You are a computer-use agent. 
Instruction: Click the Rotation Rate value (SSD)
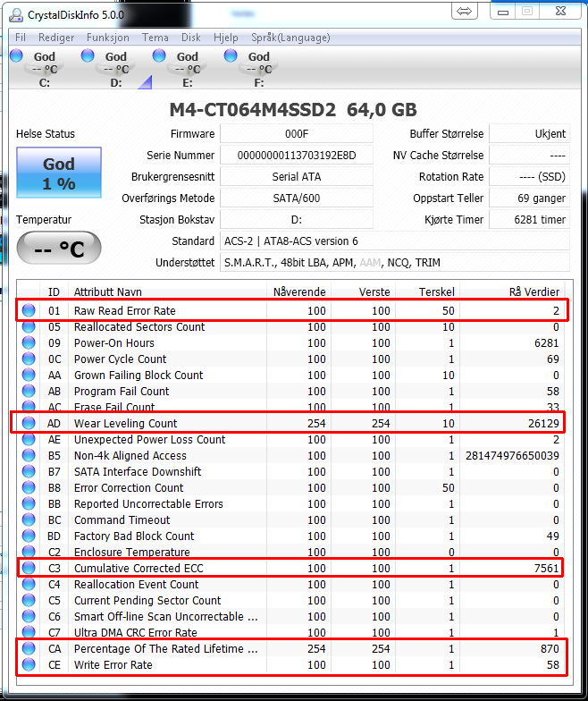point(529,177)
